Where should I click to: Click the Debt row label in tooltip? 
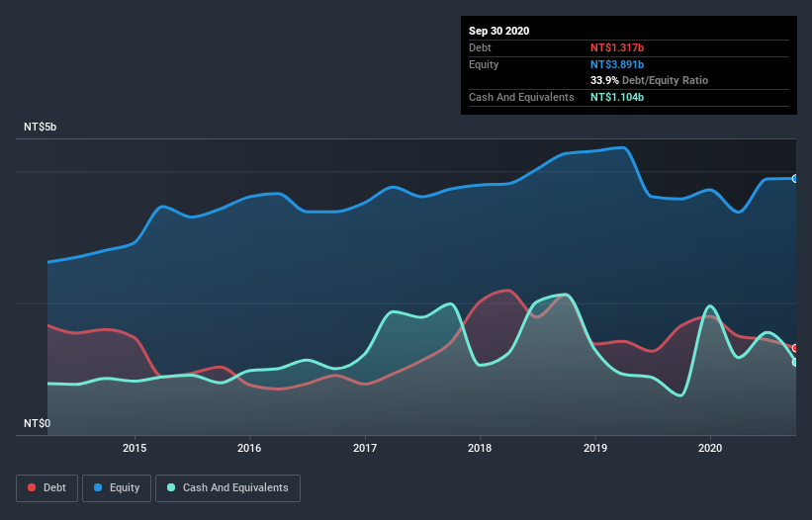tap(480, 47)
